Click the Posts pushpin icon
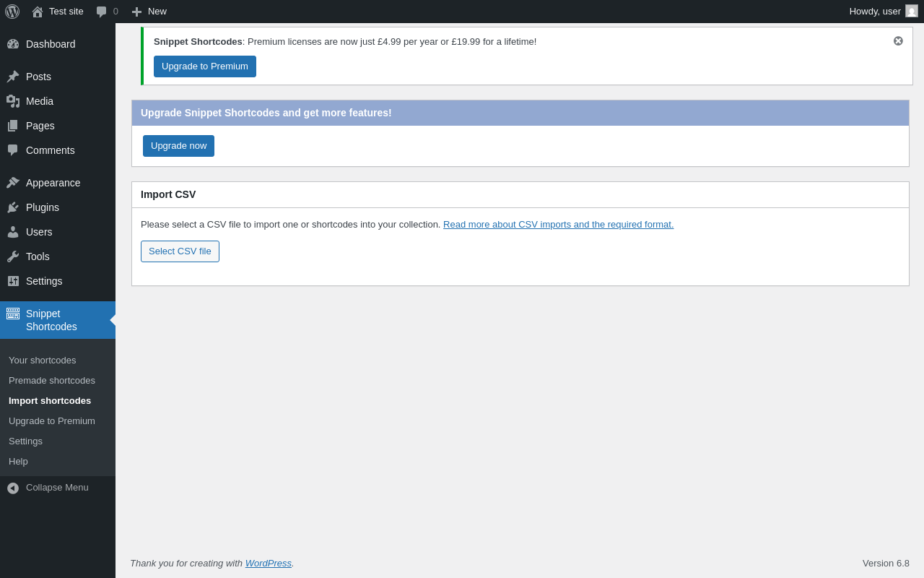Viewport: 924px width, 578px height. pos(13,77)
